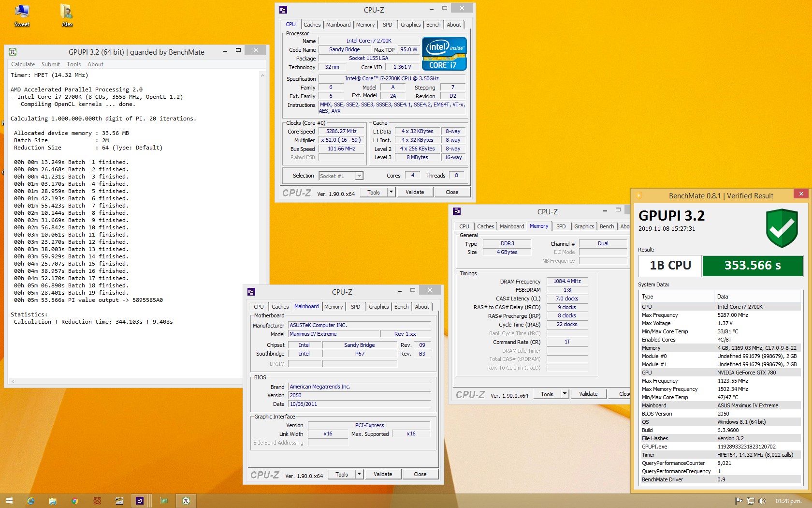Open the Calculate menu in GPUPI
The width and height of the screenshot is (812, 508).
point(23,64)
